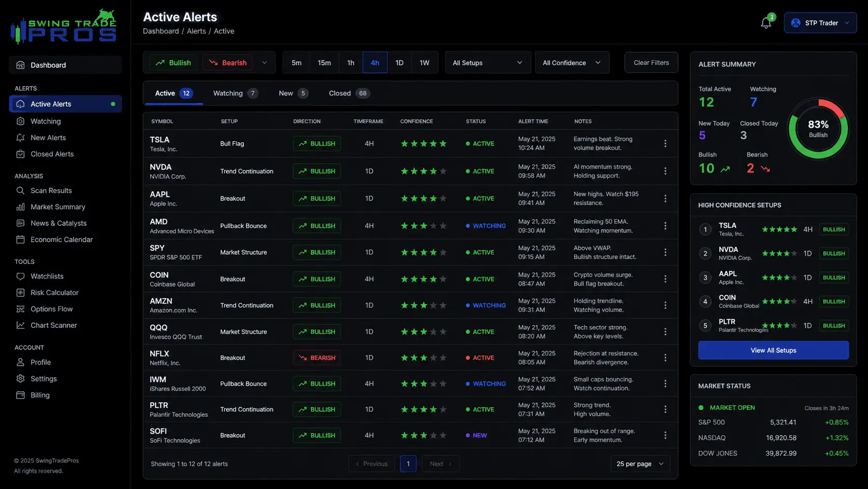Click the QQQ symbol in table
This screenshot has width=868, height=489.
[159, 327]
